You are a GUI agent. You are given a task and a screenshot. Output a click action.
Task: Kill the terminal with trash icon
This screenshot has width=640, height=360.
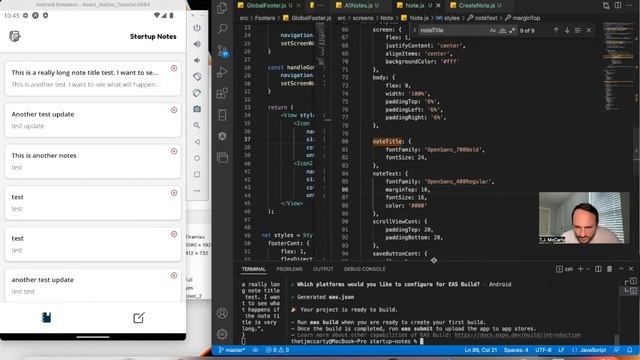click(609, 269)
